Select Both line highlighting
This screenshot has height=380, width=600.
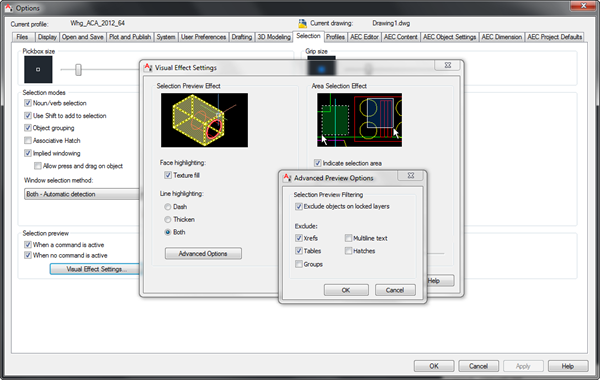pyautogui.click(x=168, y=232)
